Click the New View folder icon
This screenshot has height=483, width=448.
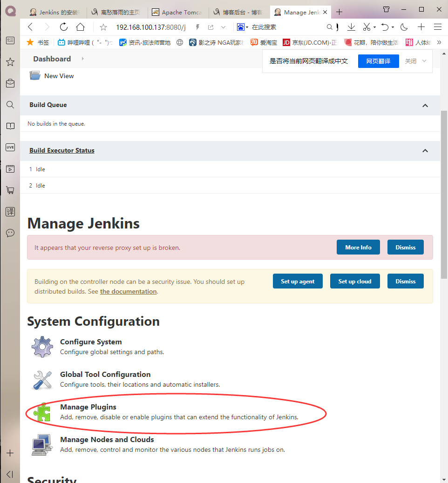coord(35,75)
